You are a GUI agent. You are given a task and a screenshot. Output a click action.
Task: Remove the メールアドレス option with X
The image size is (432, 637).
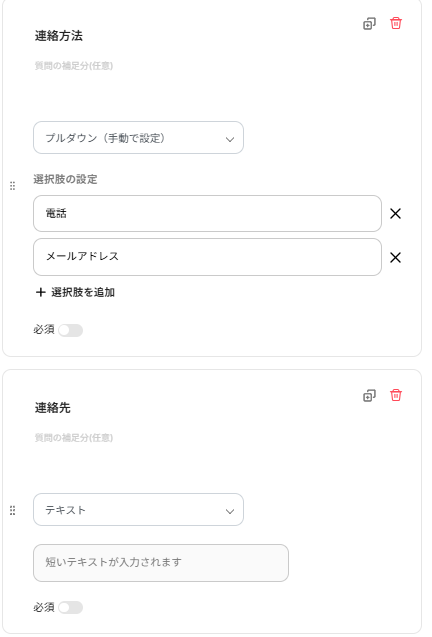click(x=395, y=258)
